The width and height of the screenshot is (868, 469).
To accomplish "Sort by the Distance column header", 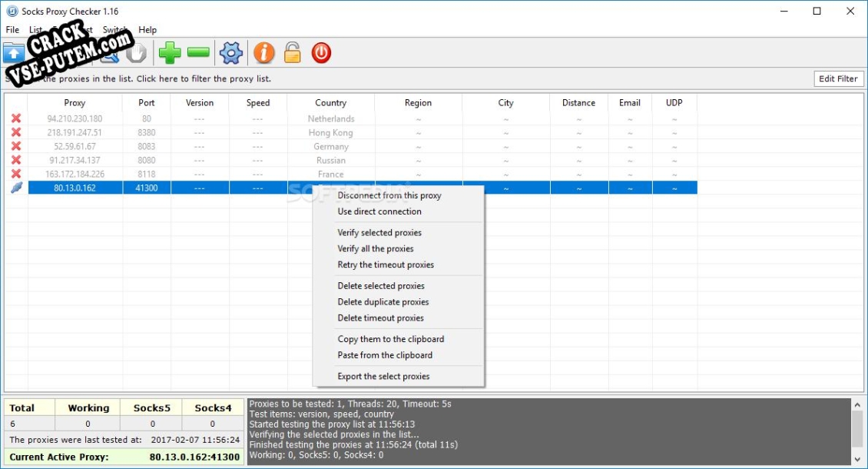I will coord(578,103).
